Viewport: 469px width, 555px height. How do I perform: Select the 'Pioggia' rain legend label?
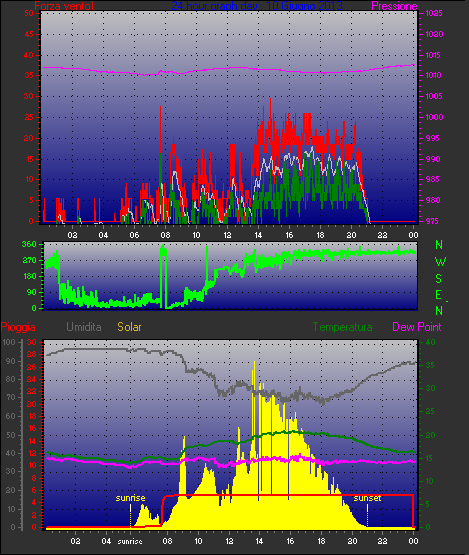click(18, 327)
